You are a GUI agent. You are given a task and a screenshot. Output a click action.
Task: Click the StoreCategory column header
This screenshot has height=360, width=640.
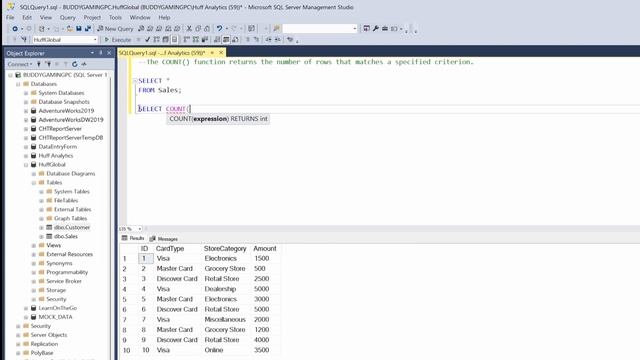[x=225, y=249]
